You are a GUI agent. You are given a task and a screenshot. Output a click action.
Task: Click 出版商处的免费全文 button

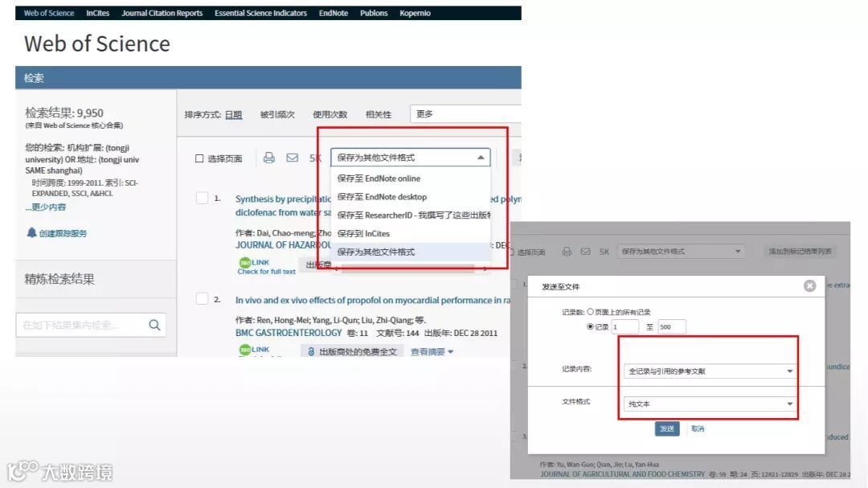[x=351, y=352]
